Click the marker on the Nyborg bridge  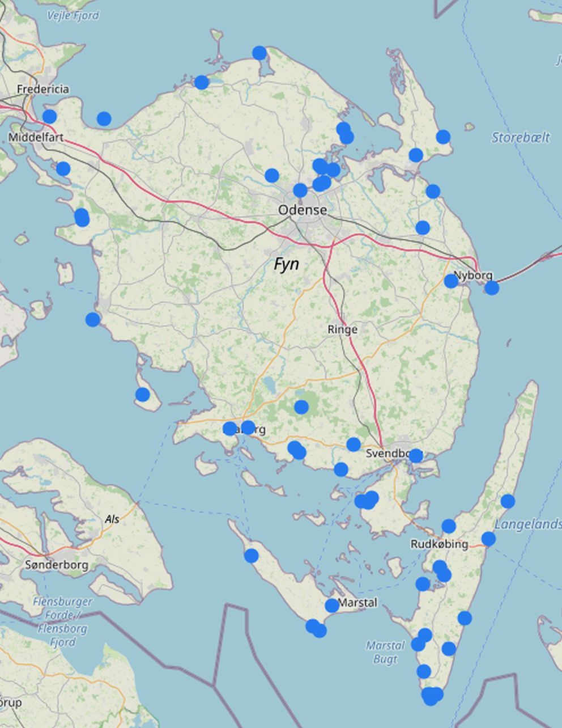click(x=492, y=288)
